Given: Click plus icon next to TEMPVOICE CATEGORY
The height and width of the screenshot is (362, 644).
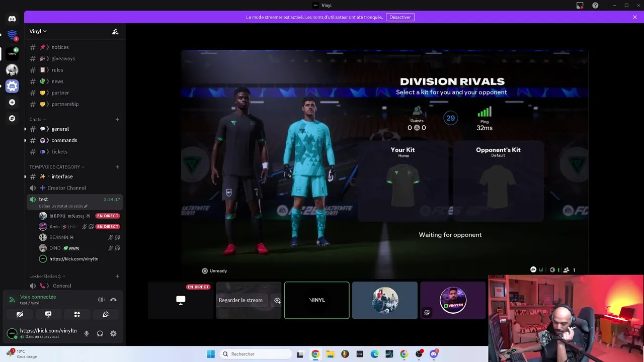Looking at the screenshot, I should (117, 167).
